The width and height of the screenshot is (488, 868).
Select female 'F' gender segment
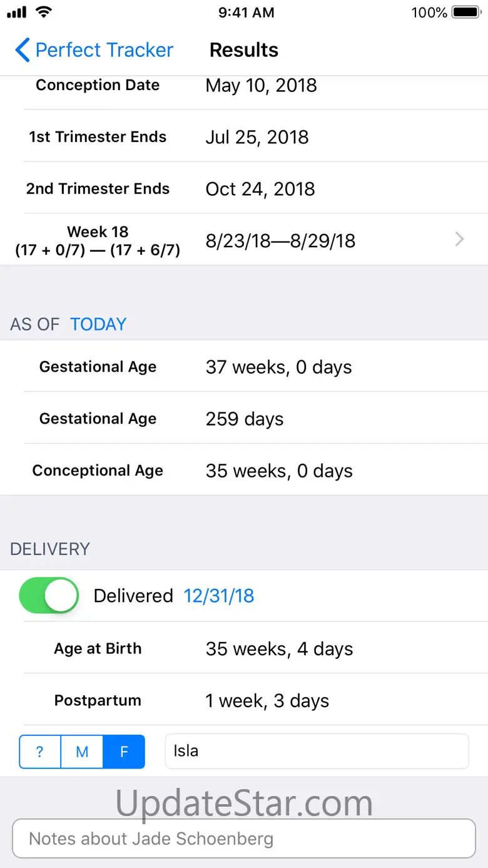tap(124, 752)
